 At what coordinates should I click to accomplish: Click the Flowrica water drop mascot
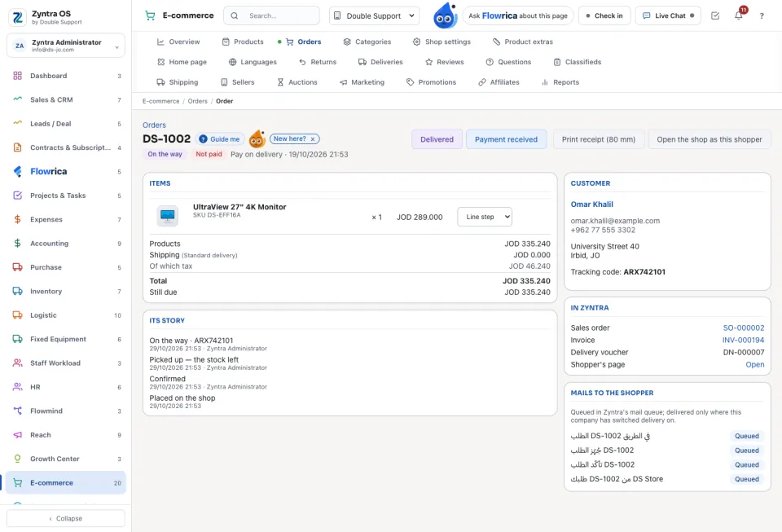pyautogui.click(x=445, y=15)
